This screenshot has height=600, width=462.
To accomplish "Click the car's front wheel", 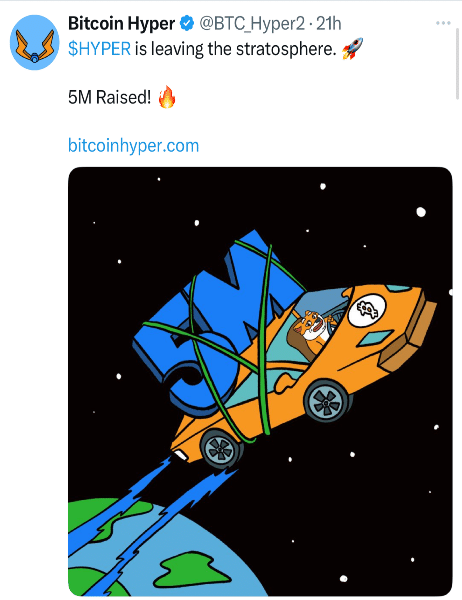I will (327, 401).
